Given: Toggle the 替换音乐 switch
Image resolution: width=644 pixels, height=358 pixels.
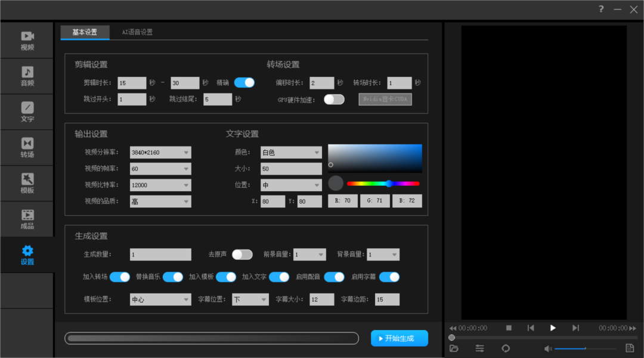Looking at the screenshot, I should (173, 277).
